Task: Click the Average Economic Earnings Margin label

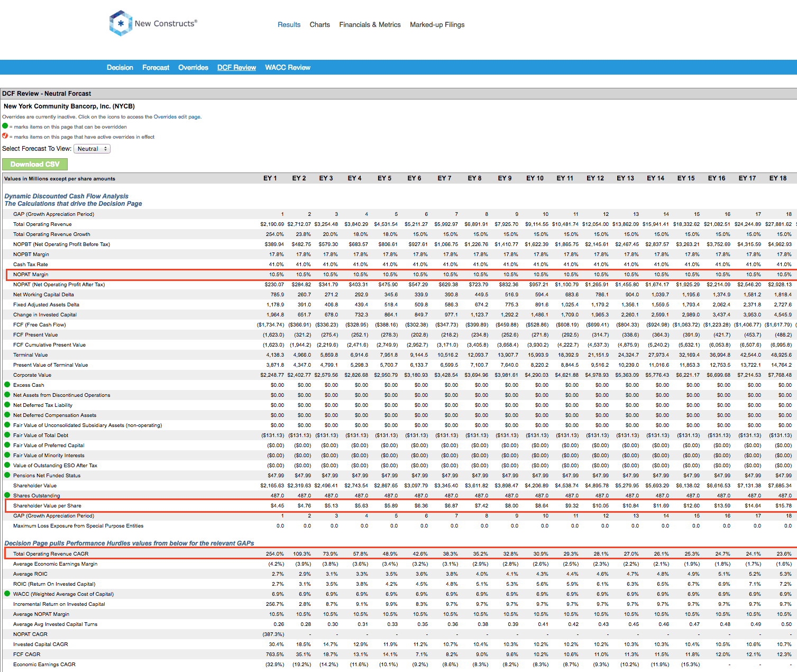Action: (56, 564)
